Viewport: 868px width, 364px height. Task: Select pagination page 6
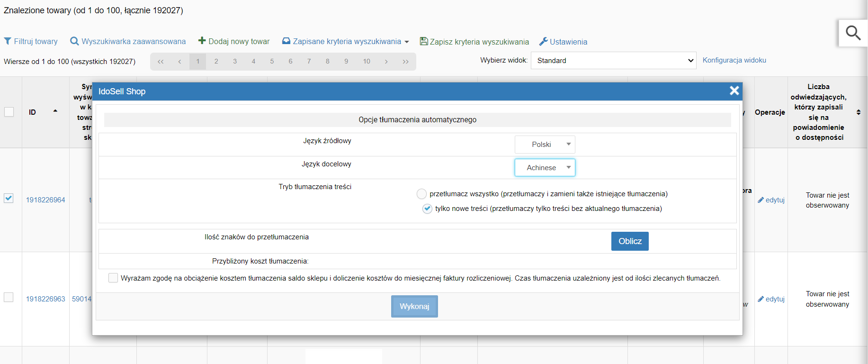(290, 62)
